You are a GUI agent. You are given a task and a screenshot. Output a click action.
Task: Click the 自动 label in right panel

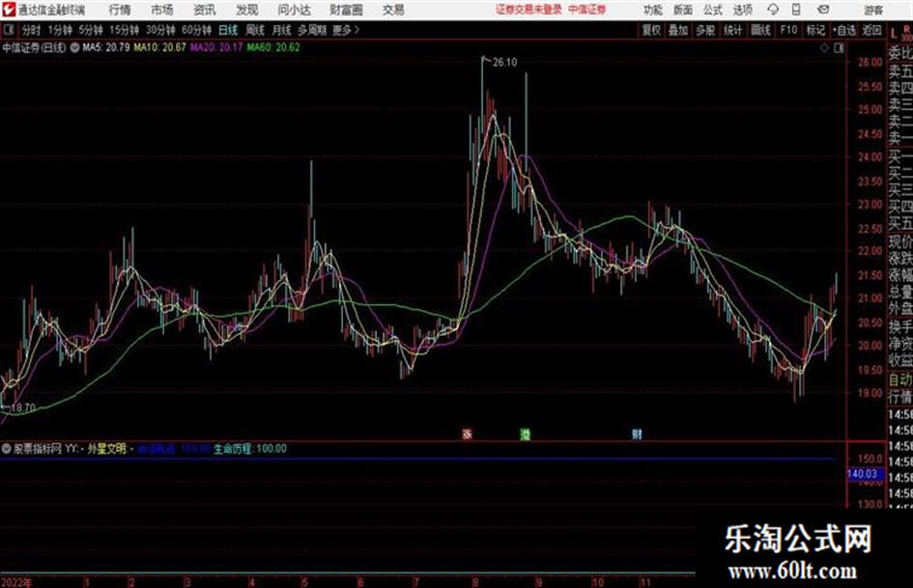click(x=900, y=380)
